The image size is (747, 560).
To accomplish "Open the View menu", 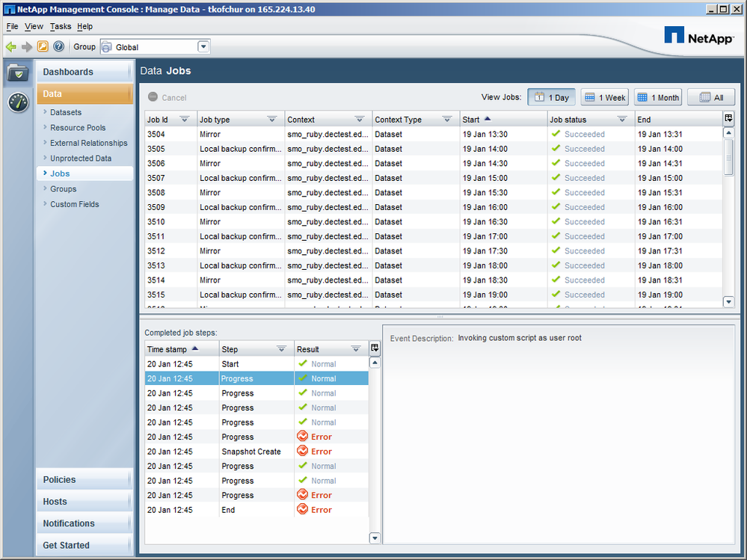I will pos(34,26).
